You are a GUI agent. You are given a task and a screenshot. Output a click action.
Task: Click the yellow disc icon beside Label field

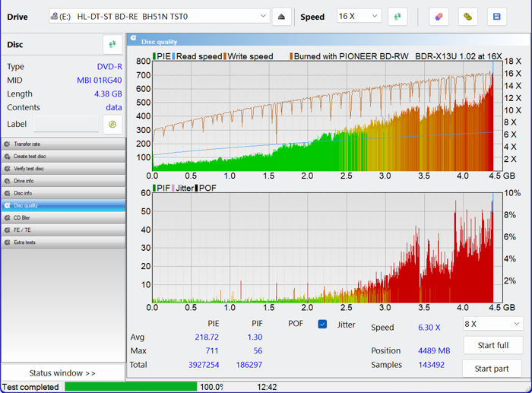[x=112, y=124]
